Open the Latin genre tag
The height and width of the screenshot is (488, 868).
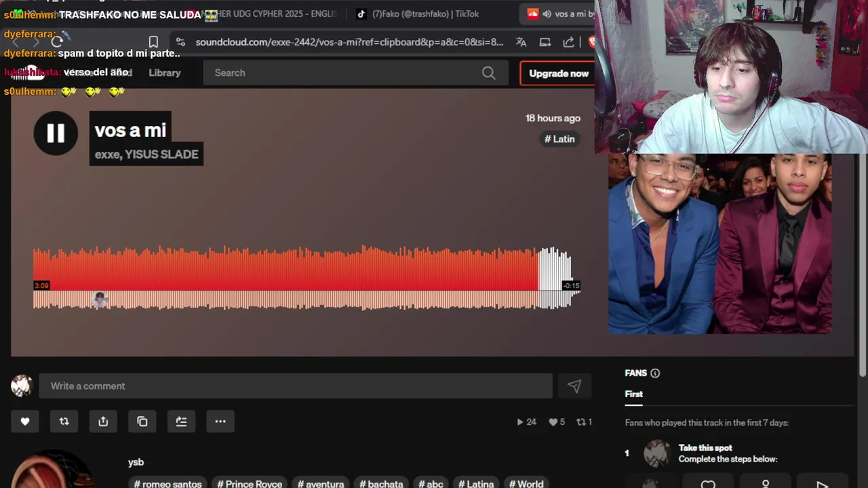tap(559, 139)
